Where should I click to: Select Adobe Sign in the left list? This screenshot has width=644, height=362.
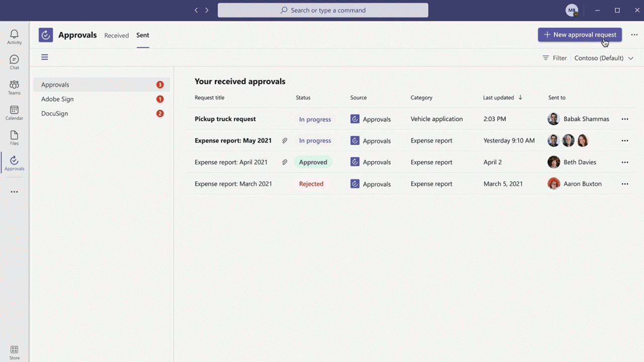tap(57, 99)
